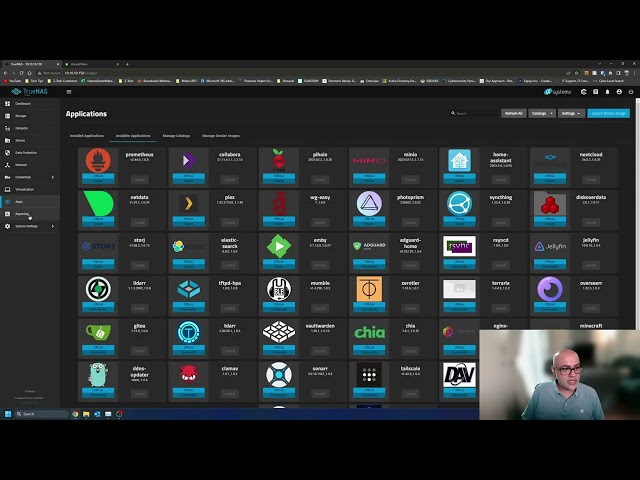Toggle the sidebar hamburger menu
This screenshot has width=640, height=480.
pyautogui.click(x=69, y=92)
